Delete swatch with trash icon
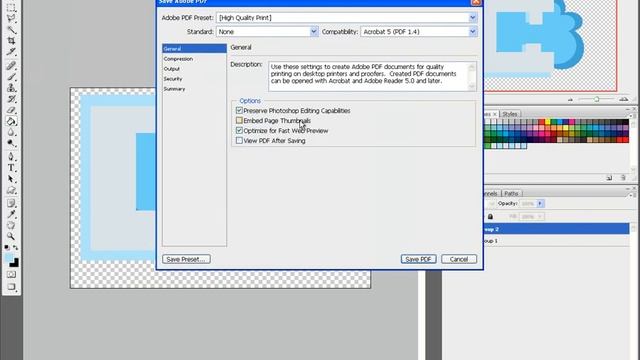Screen dimensions: 640x360 (x=623, y=178)
